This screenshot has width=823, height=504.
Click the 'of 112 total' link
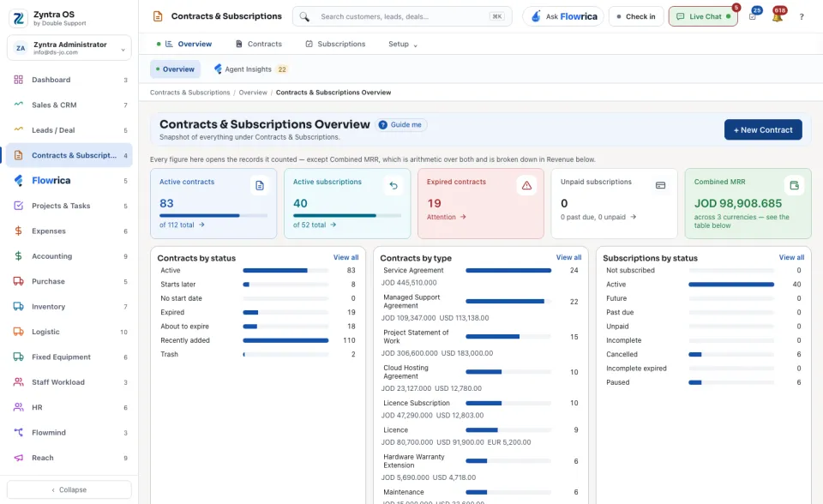coord(182,225)
